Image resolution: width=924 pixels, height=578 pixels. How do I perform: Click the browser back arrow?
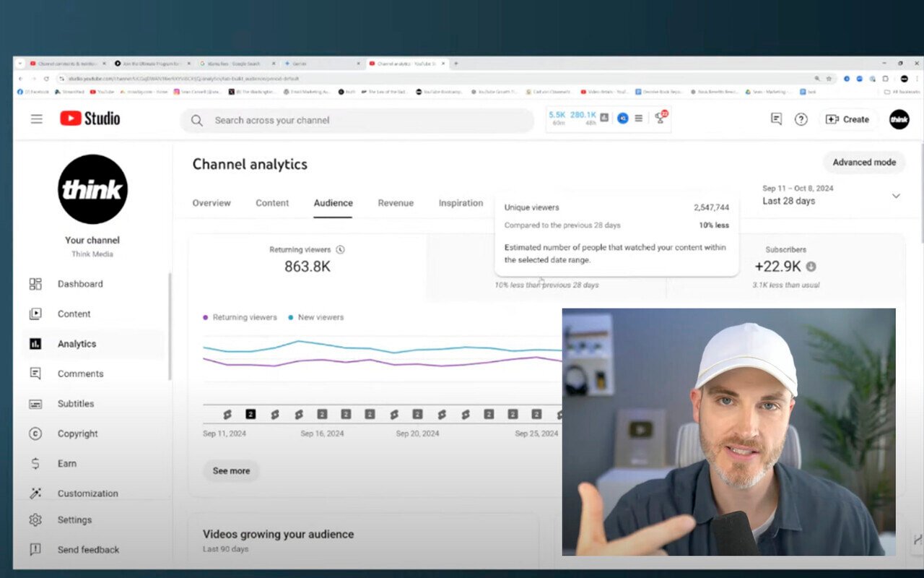pos(20,79)
